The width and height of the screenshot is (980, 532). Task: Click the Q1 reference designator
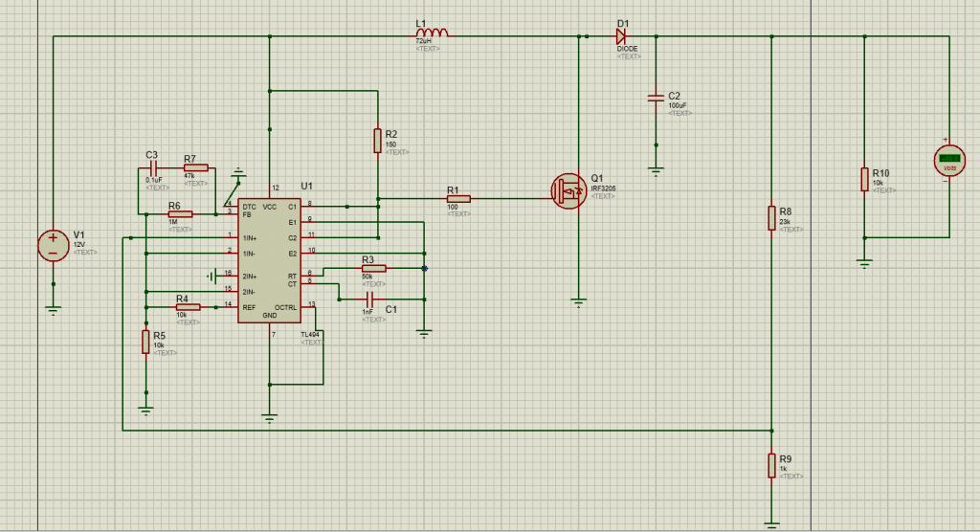tap(597, 178)
